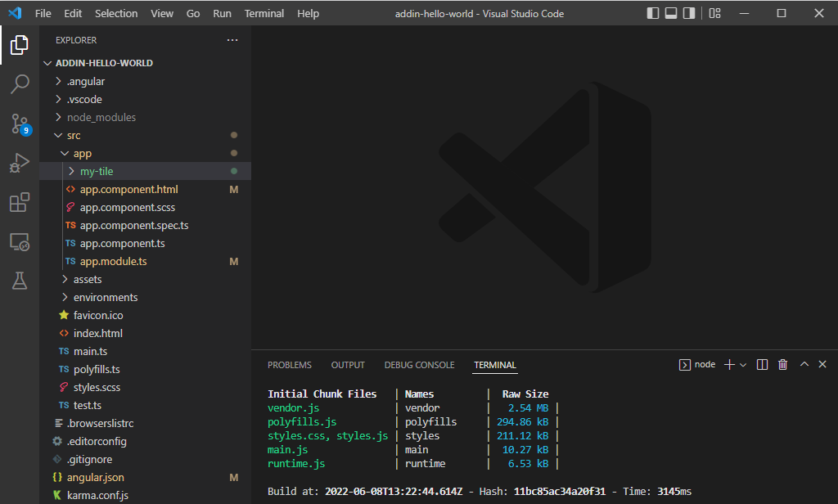Expand the .angular folder
The image size is (838, 504).
[x=146, y=81]
